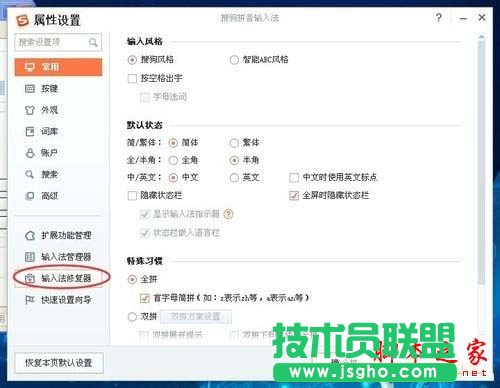
Task: Click the layers icon beside 高级
Action: (x=30, y=196)
